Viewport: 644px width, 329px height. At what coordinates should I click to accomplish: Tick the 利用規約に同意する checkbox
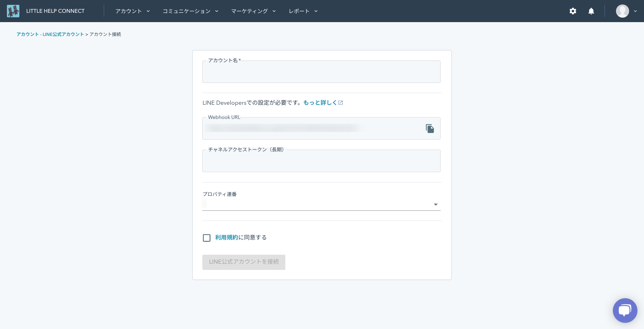tap(206, 238)
